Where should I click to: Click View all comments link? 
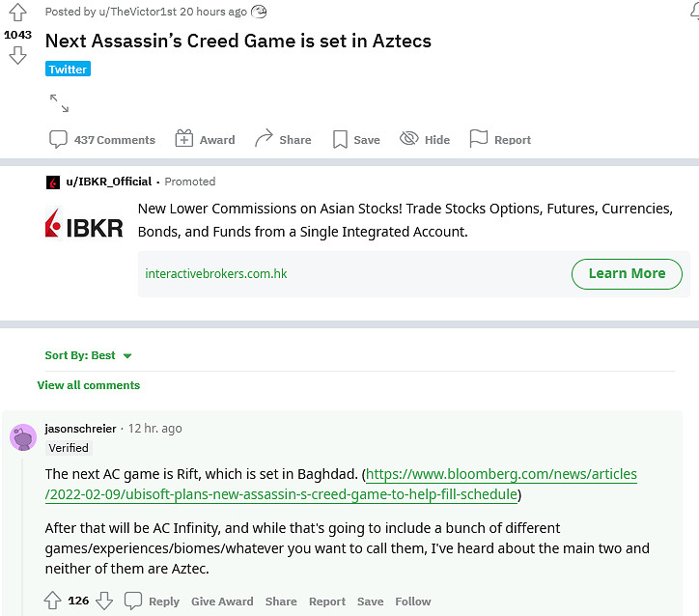point(88,385)
